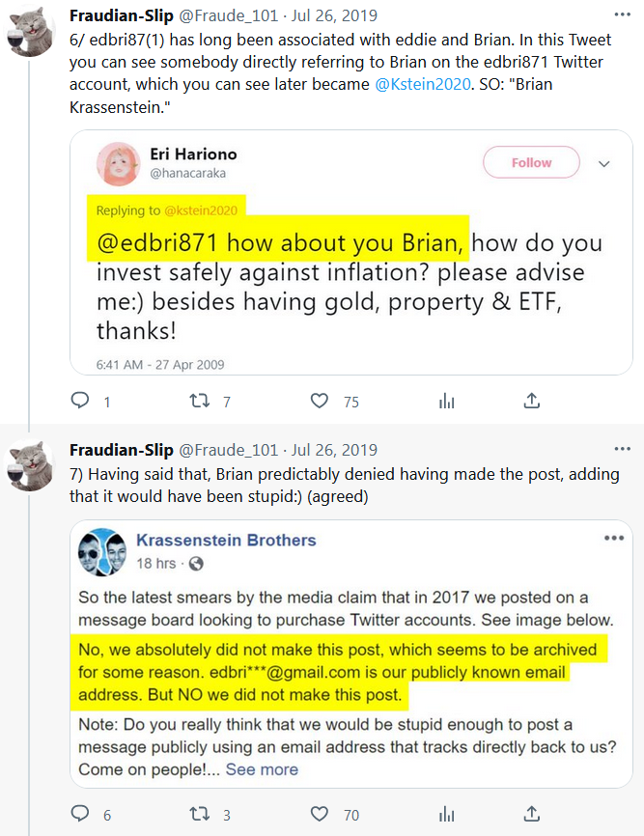Expand chevron menu on Eri Hariono tweet
The width and height of the screenshot is (644, 836).
pyautogui.click(x=604, y=164)
